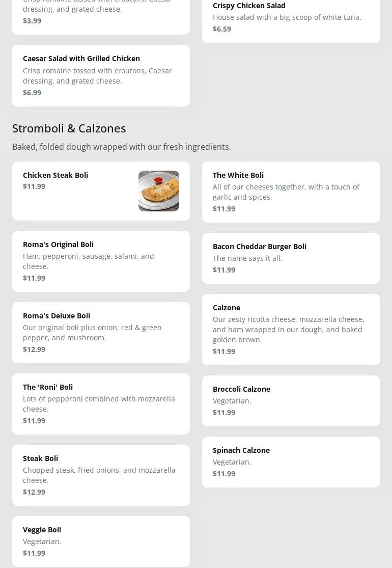Select the Spinach Calzone card
Viewport: 392px width, 568px height.
(x=291, y=462)
